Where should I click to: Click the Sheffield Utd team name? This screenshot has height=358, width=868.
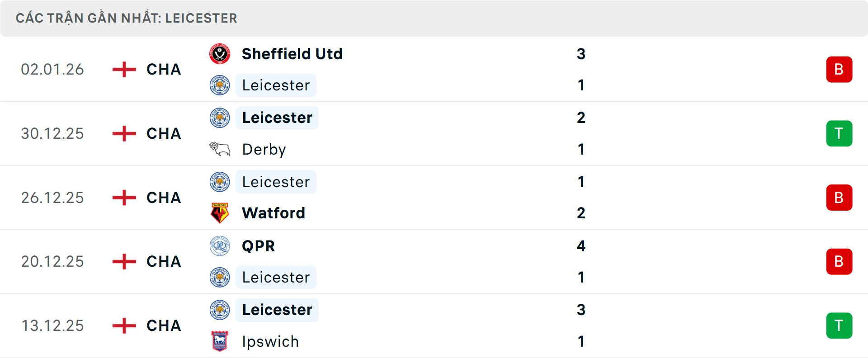pos(292,54)
